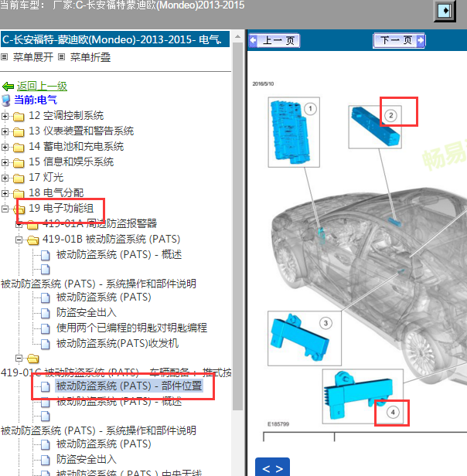Click the 当前:电气 computer icon
The height and width of the screenshot is (476, 467).
[x=5, y=100]
